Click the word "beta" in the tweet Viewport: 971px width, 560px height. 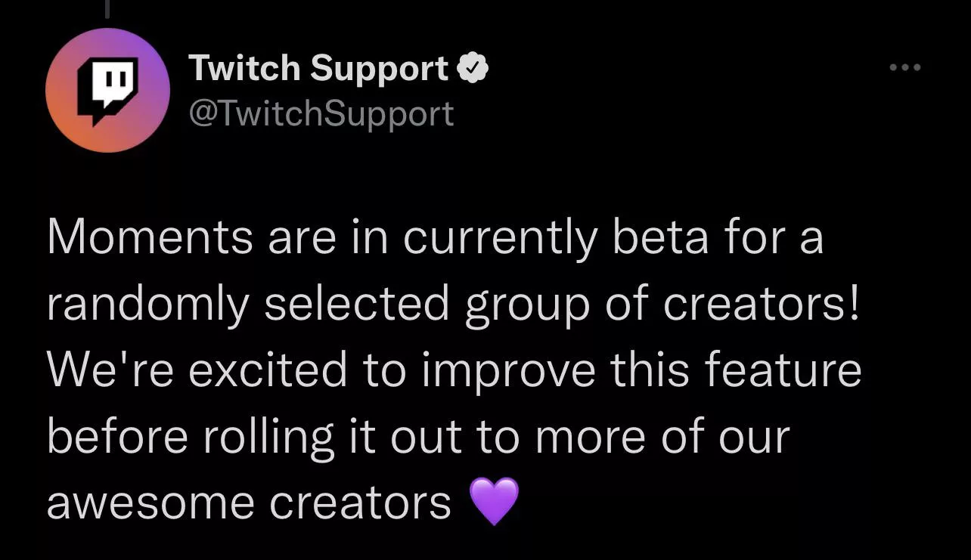point(659,237)
